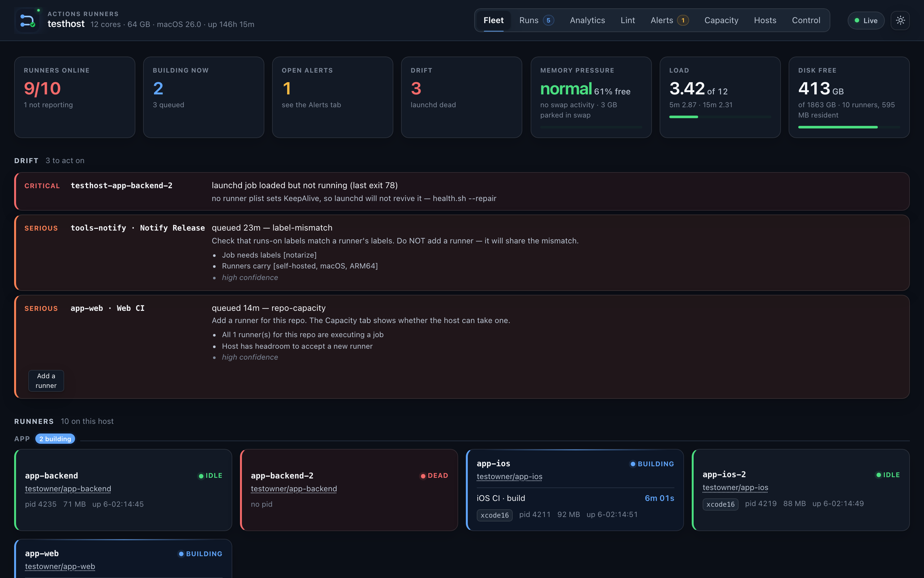924x578 pixels.
Task: Open testowner/app-ios link on app-ios card
Action: pyautogui.click(x=509, y=476)
